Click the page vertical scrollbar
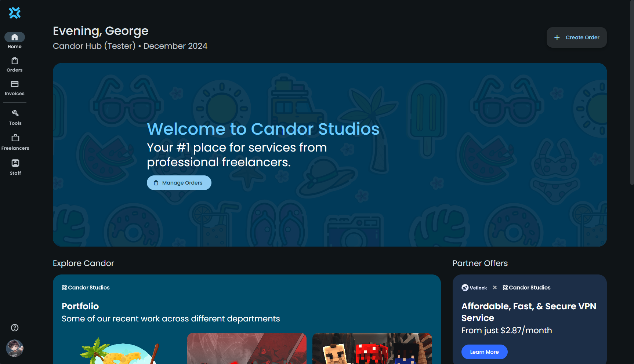Image resolution: width=634 pixels, height=364 pixels. point(631,92)
